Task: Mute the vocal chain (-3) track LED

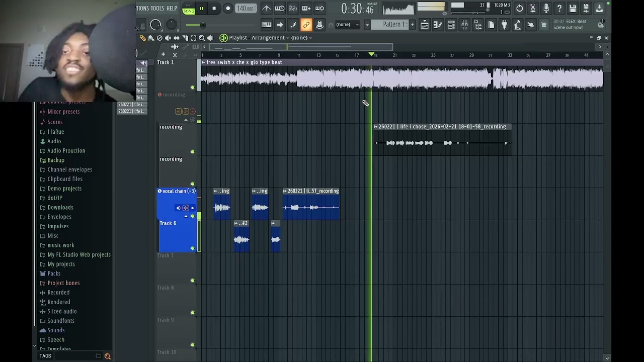Action: click(x=193, y=216)
